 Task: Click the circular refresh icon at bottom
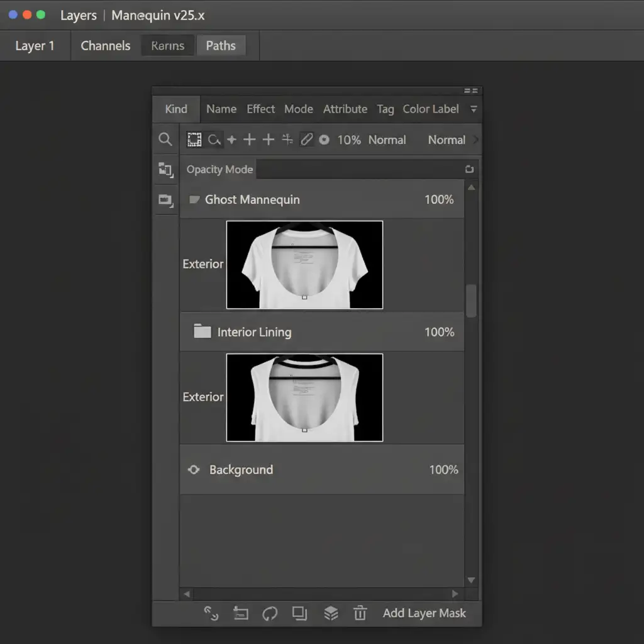pyautogui.click(x=270, y=613)
